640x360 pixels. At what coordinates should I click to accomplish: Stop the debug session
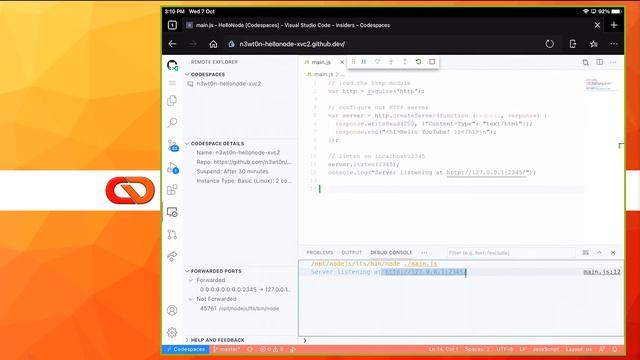(432, 62)
